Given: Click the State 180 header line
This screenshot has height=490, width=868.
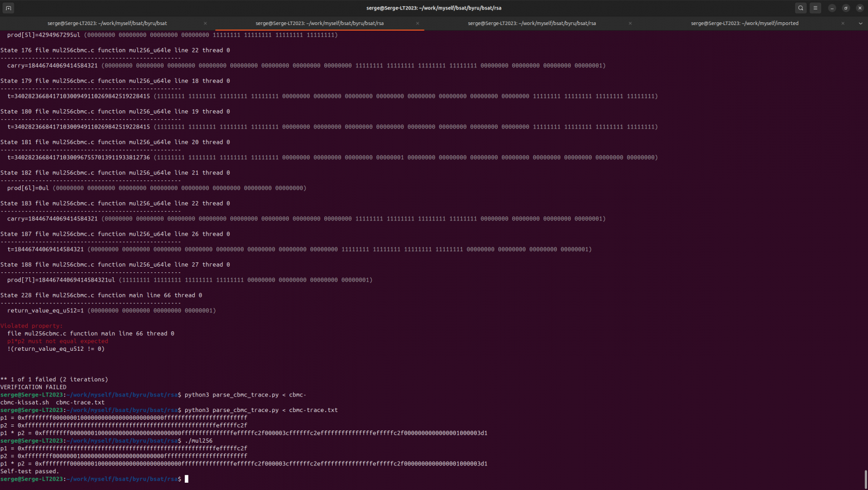Looking at the screenshot, I should (115, 111).
